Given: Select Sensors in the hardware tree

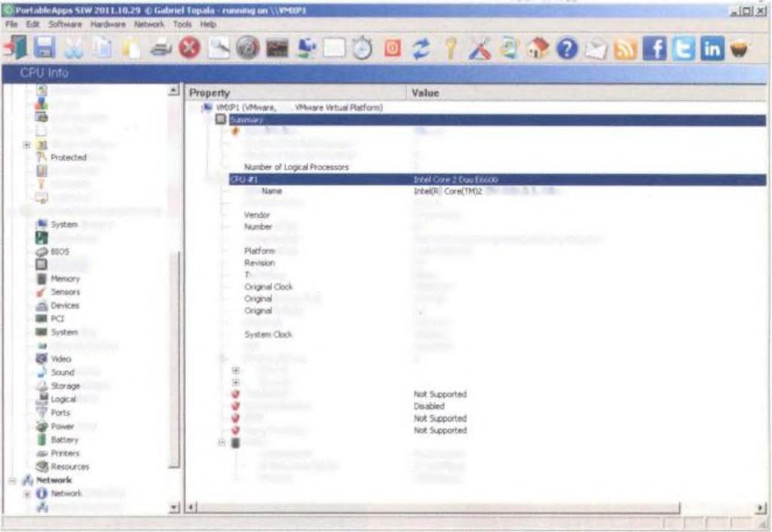Looking at the screenshot, I should coord(65,292).
